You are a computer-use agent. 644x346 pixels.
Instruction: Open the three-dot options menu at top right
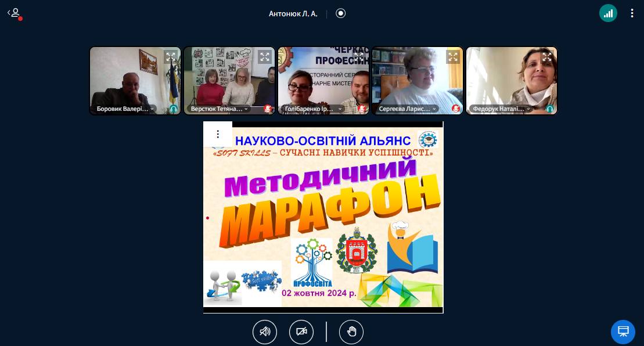[632, 13]
